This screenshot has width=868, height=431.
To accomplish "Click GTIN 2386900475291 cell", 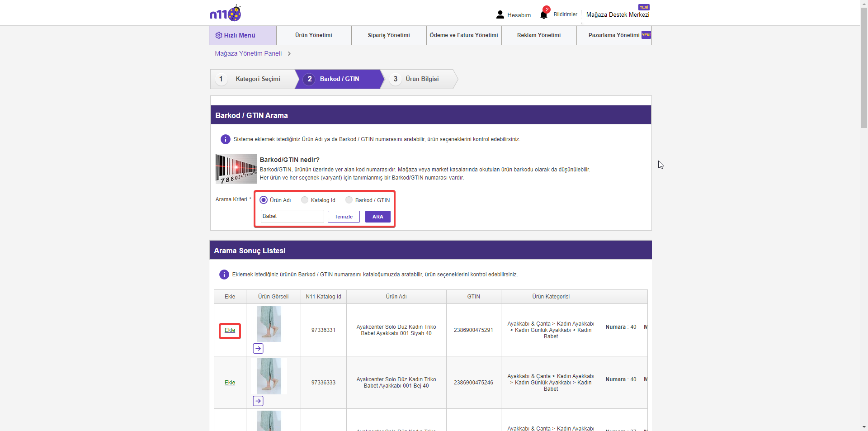I will (473, 330).
